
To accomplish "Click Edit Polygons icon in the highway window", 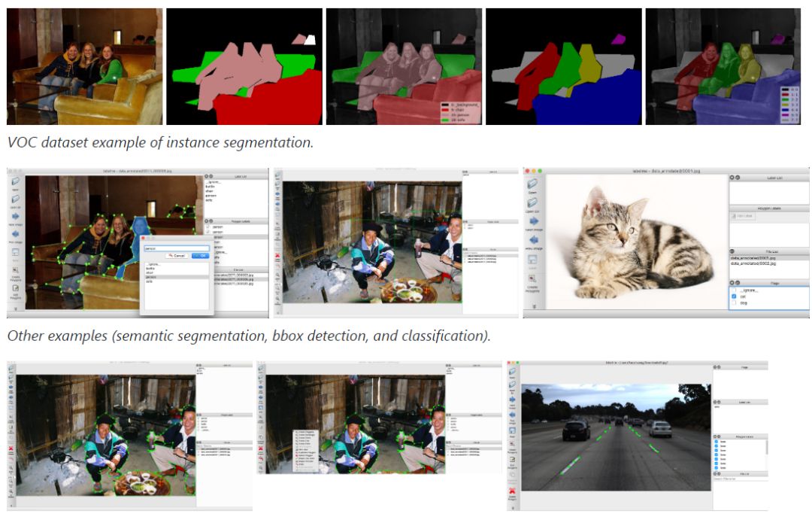I will pyautogui.click(x=513, y=461).
